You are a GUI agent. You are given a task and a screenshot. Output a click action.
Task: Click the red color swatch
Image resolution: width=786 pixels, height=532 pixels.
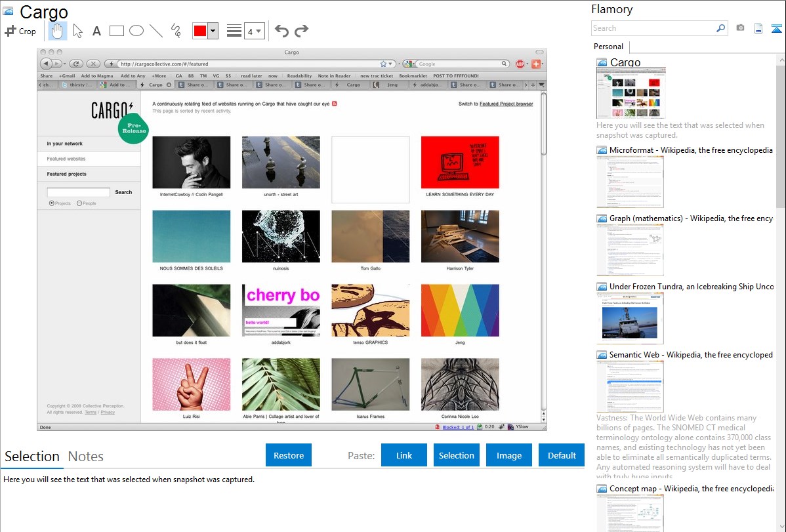200,31
